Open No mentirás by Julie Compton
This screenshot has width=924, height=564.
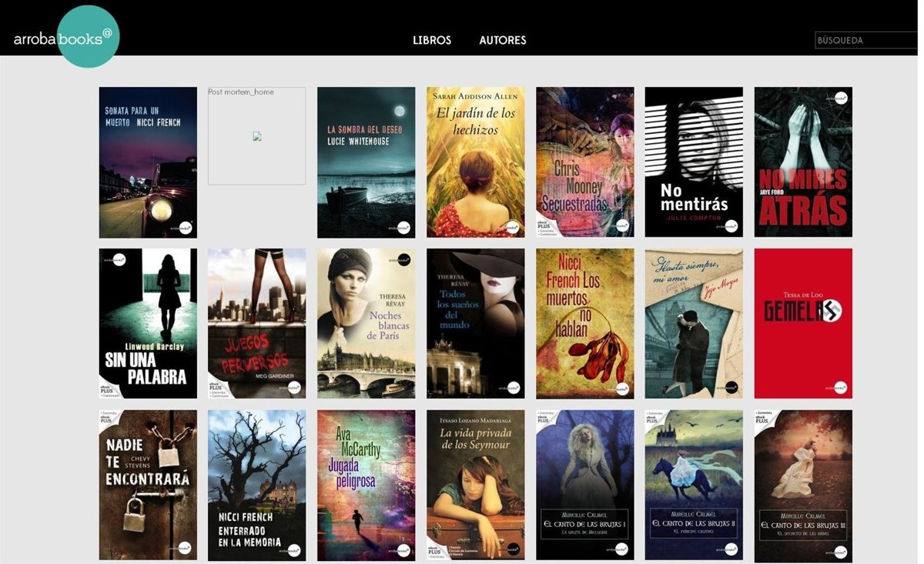click(x=694, y=162)
